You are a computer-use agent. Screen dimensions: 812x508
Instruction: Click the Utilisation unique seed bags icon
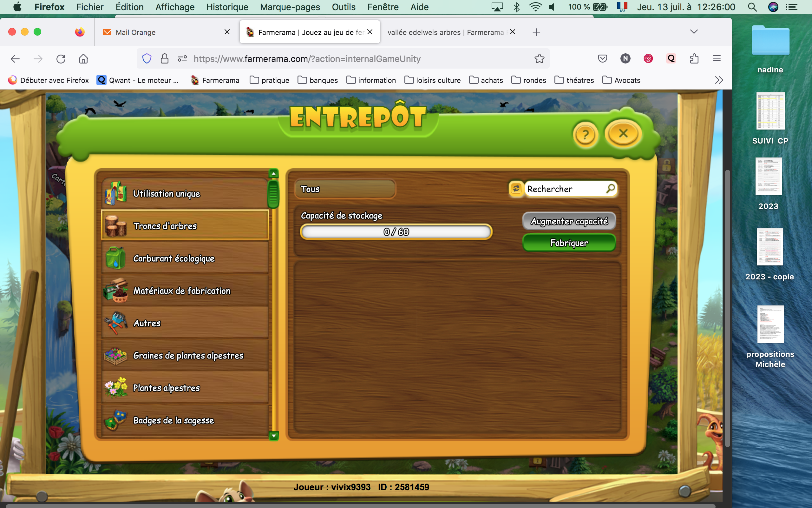pyautogui.click(x=115, y=193)
